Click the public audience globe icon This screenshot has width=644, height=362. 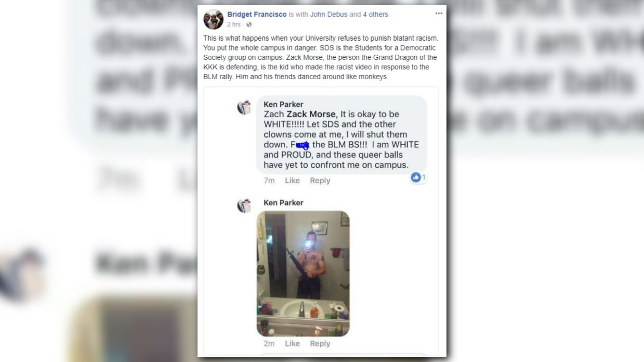point(249,24)
